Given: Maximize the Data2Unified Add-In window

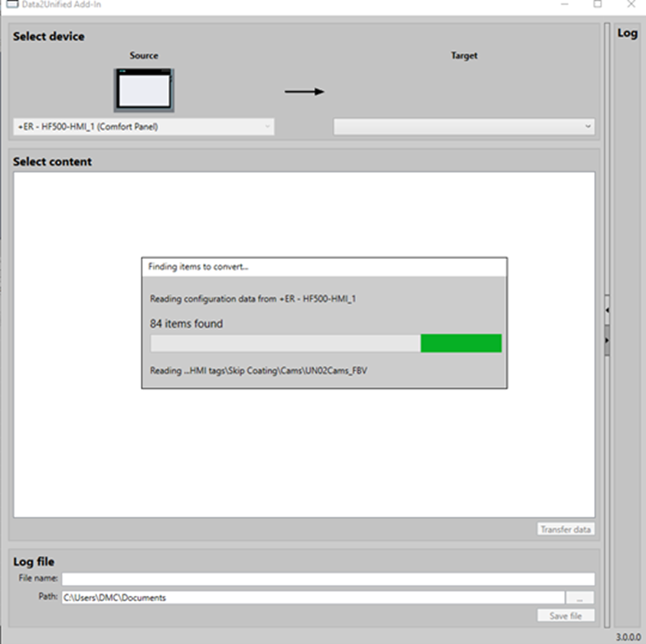Looking at the screenshot, I should [x=597, y=4].
